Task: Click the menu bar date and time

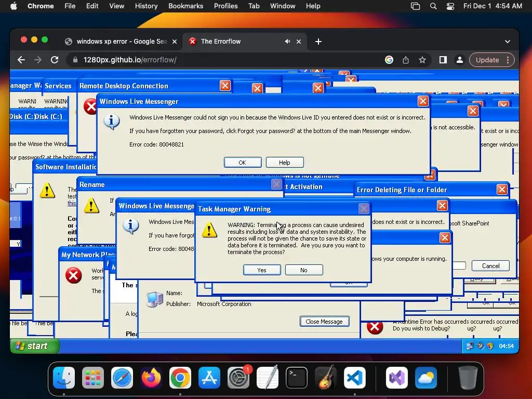Action: tap(493, 6)
